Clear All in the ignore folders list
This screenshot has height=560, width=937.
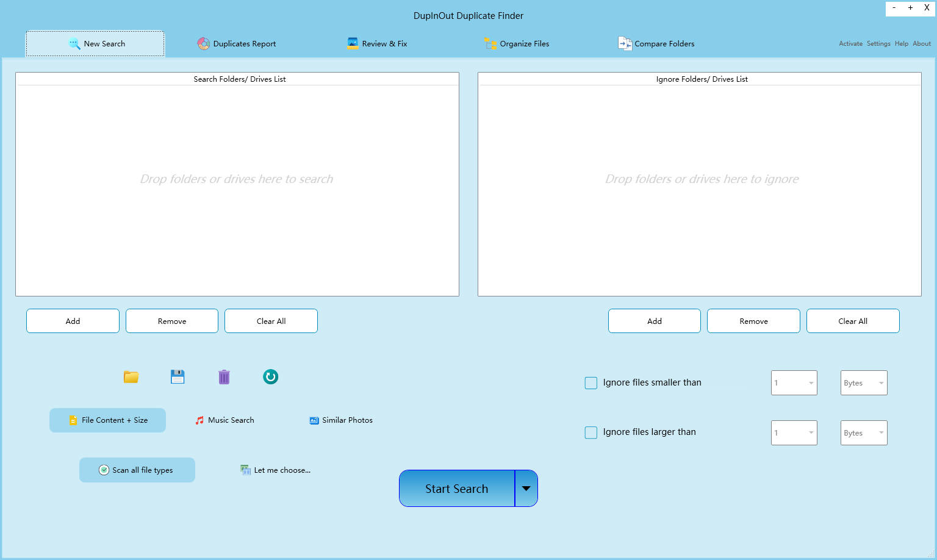tap(853, 321)
